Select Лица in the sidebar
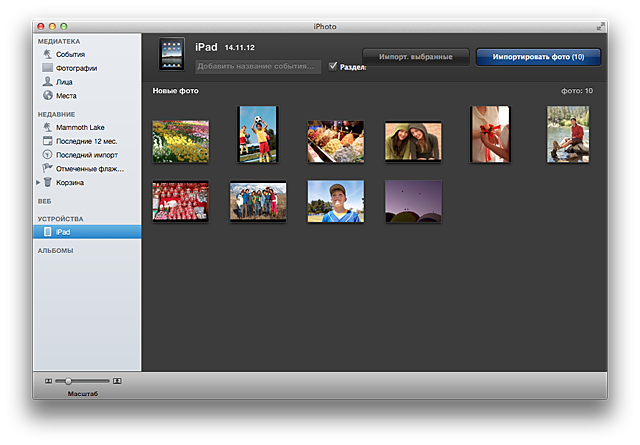Viewport: 640px width, 445px height. click(64, 82)
